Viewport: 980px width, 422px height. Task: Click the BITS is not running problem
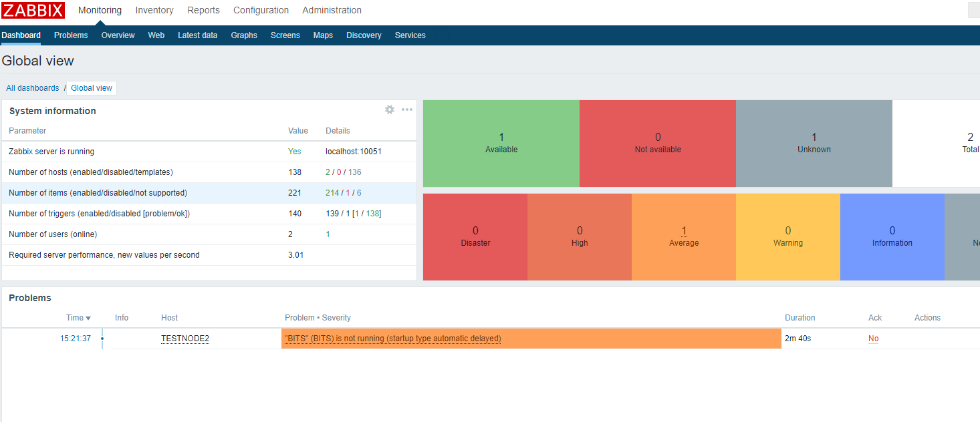click(x=393, y=339)
